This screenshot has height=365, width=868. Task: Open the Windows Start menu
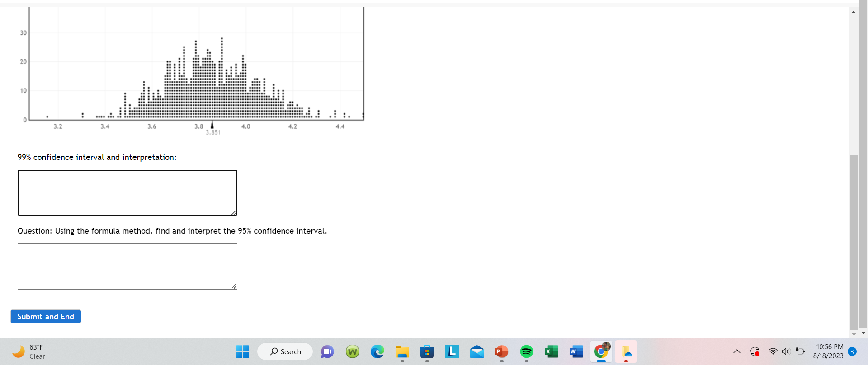tap(242, 351)
